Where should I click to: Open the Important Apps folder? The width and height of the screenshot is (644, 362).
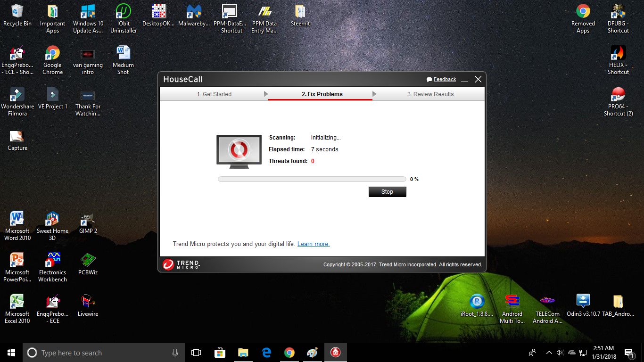52,19
